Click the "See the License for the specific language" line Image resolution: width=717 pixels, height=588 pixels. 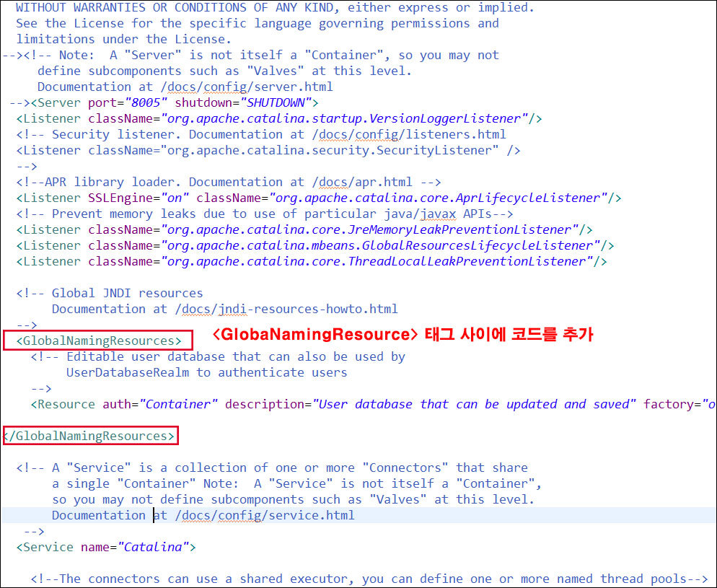pyautogui.click(x=258, y=23)
